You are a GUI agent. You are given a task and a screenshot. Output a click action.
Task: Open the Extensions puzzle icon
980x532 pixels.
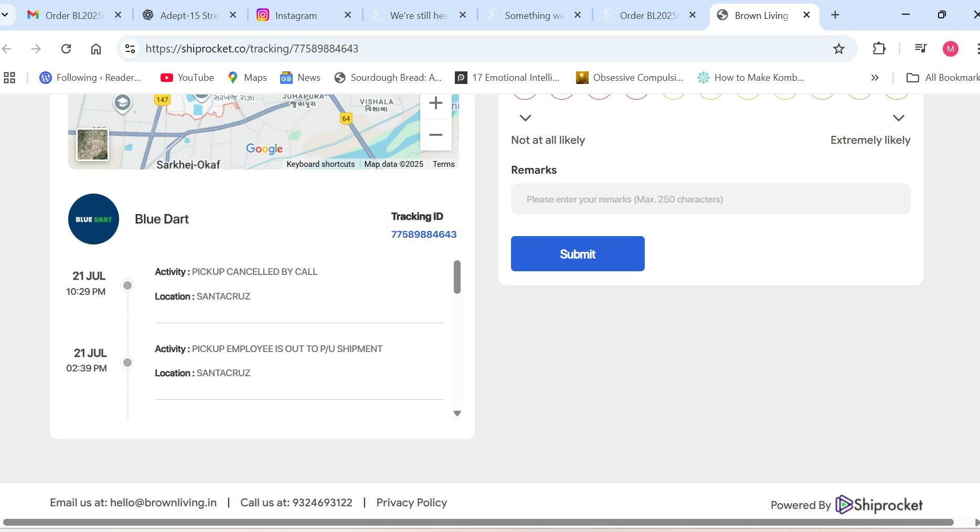pos(879,49)
